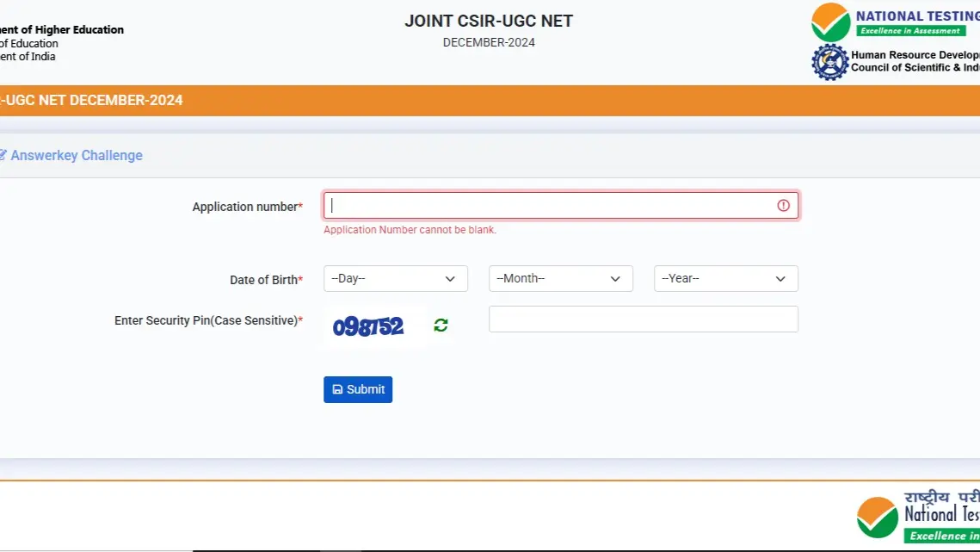This screenshot has height=552, width=980.
Task: Click the JOINT CSIR-UGC NET page title
Action: (x=488, y=21)
